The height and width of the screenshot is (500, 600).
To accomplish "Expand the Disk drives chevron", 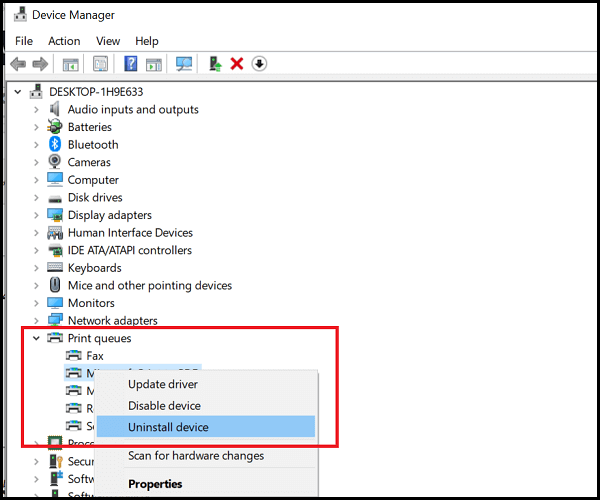I will click(36, 197).
